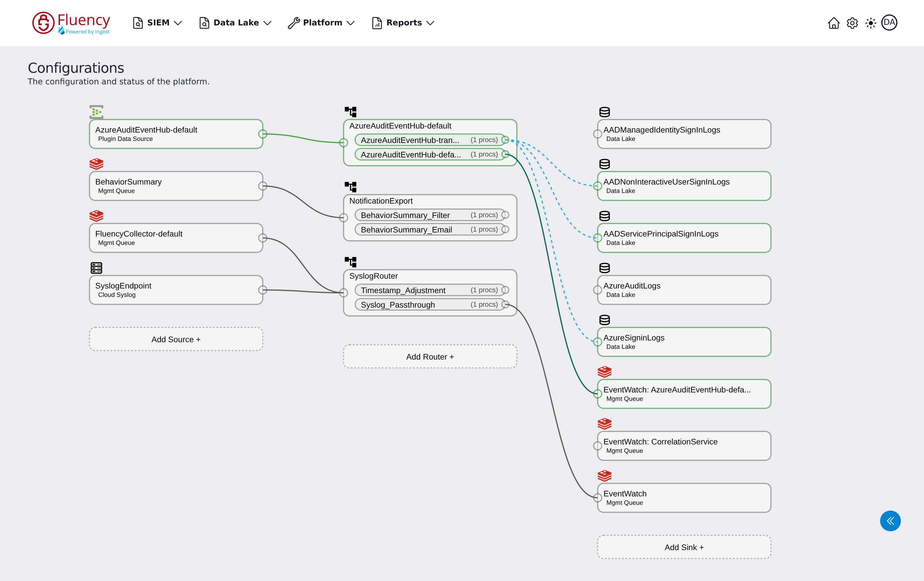Viewport: 924px width, 581px height.
Task: Collapse side panel with blue chevron button
Action: click(x=890, y=521)
